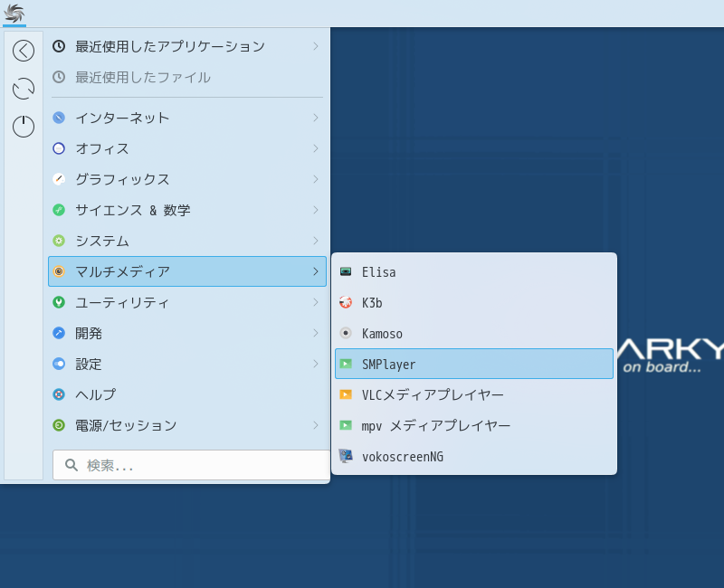The width and height of the screenshot is (724, 588).
Task: Click the Elisa music player icon
Action: (346, 271)
